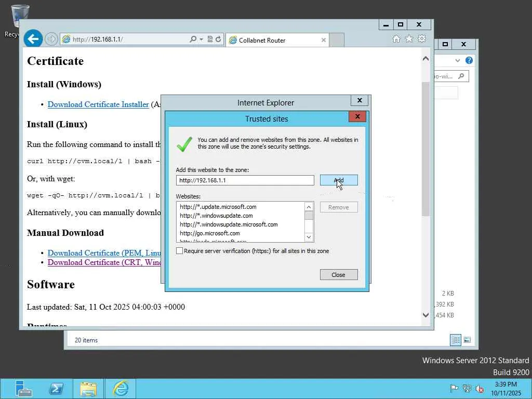Open the IE tools gear icon
Image resolution: width=532 pixels, height=399 pixels.
coord(422,38)
